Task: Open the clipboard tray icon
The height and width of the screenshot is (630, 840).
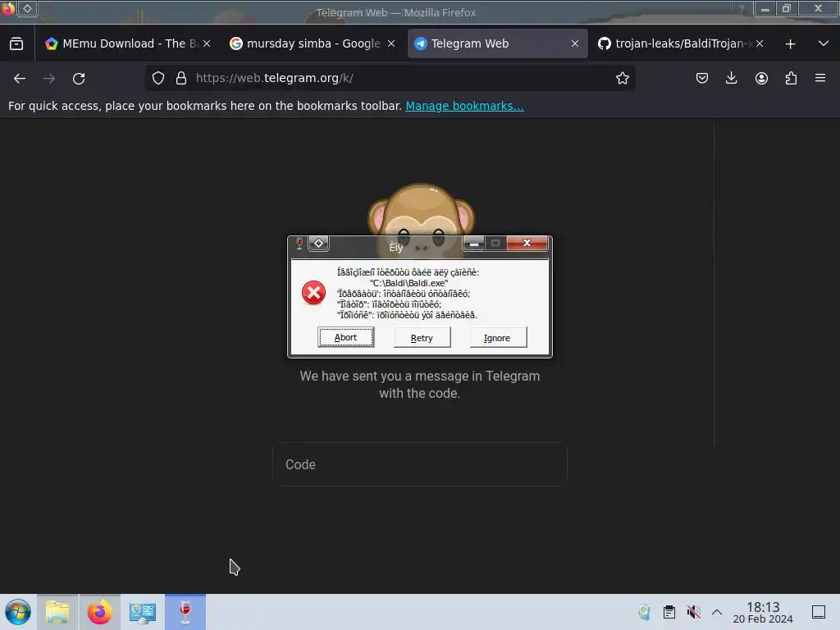Action: tap(669, 612)
